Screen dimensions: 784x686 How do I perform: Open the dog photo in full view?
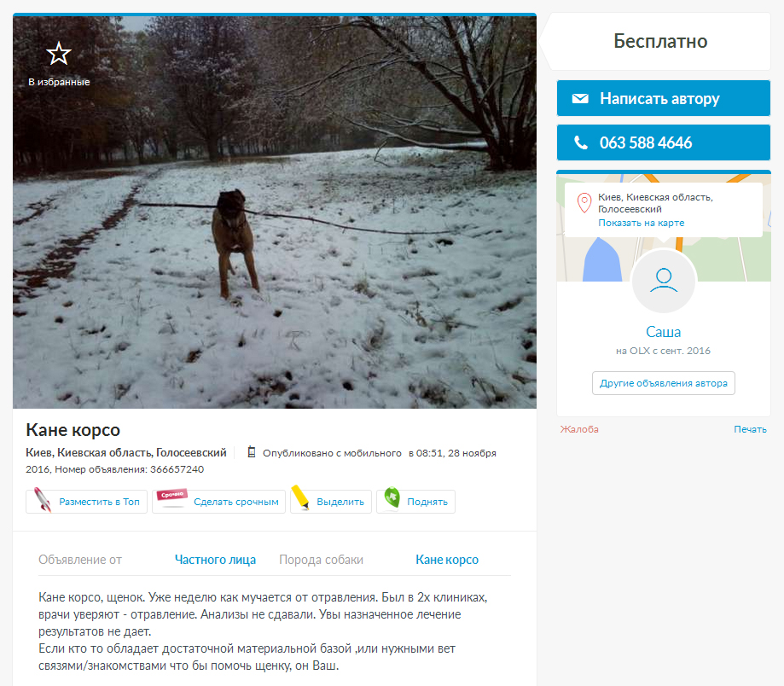coord(275,212)
